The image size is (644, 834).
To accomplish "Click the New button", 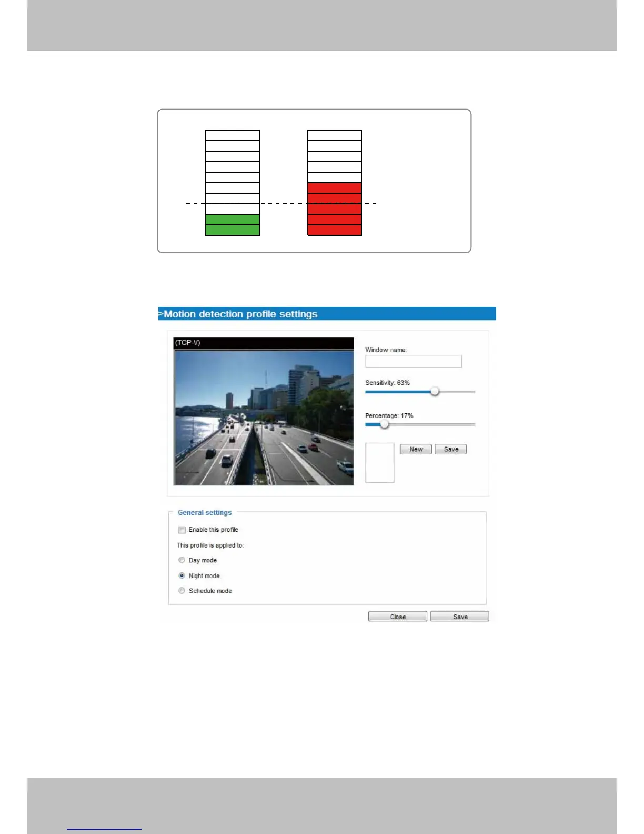I will click(x=416, y=449).
